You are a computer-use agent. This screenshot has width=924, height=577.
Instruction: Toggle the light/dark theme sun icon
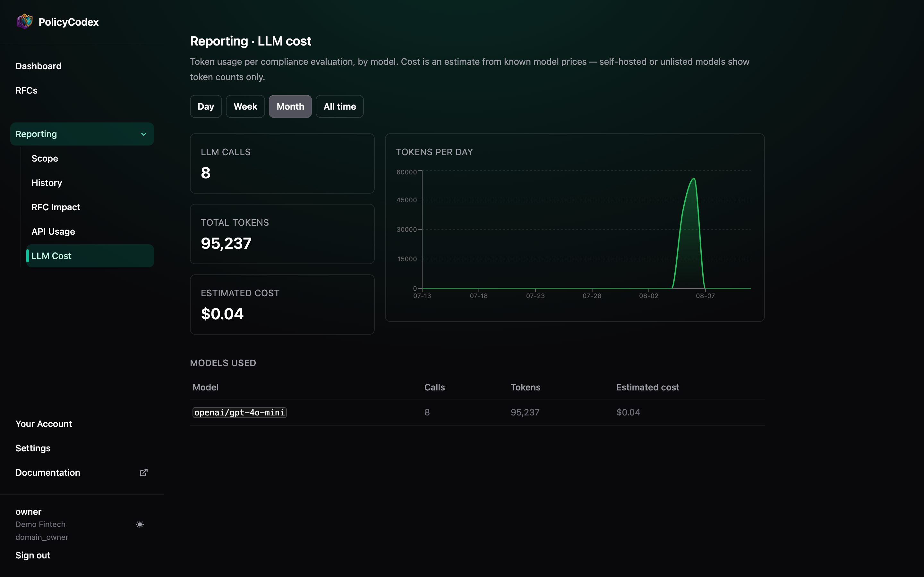coord(140,524)
